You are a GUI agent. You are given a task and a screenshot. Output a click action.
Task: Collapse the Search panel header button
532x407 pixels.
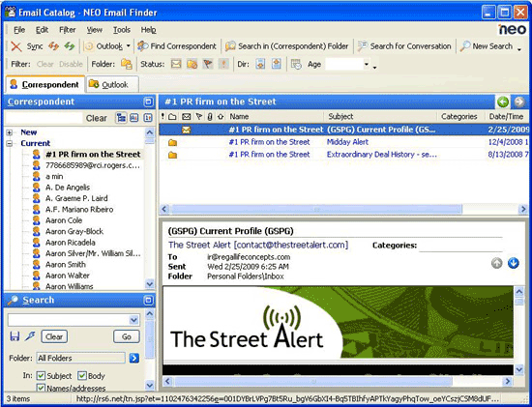click(x=148, y=300)
